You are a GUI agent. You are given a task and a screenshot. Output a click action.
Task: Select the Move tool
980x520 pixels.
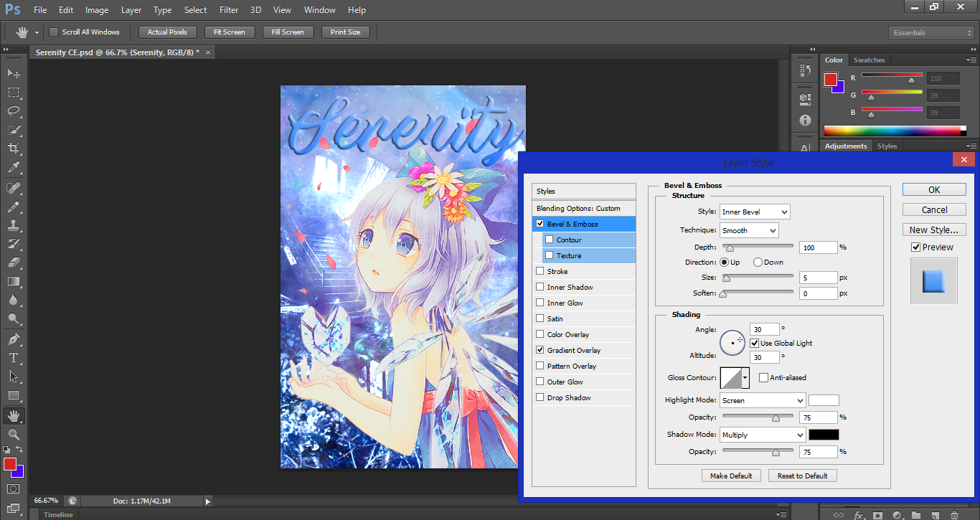(x=14, y=73)
